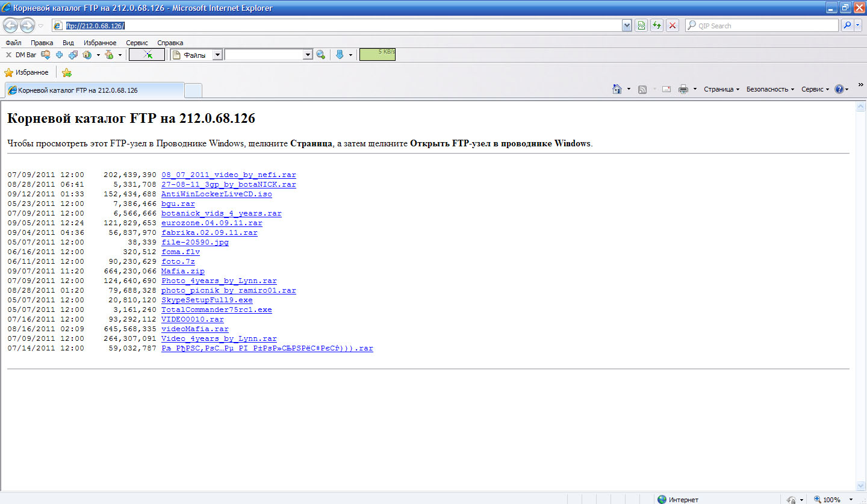This screenshot has width=867, height=504.
Task: Open IE Help via the question mark icon
Action: click(839, 89)
